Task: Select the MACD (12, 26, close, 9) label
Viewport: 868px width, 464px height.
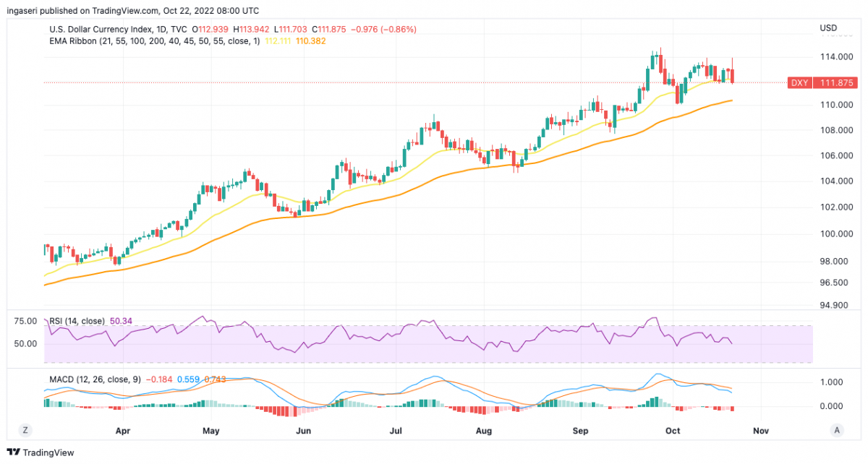Action: [x=94, y=377]
